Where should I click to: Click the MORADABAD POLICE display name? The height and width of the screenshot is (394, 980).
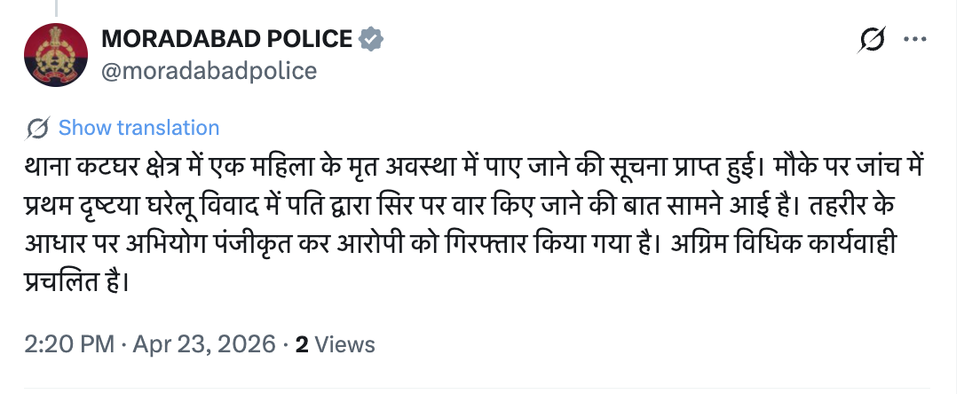click(x=227, y=39)
